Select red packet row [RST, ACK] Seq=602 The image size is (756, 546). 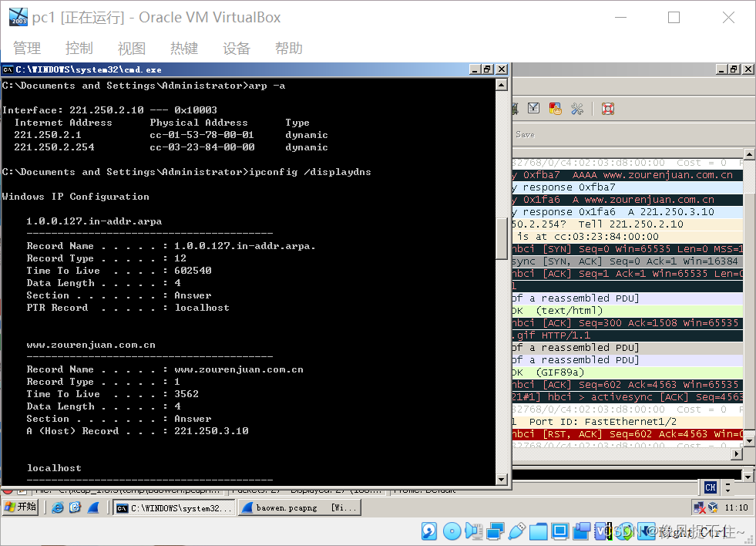pos(627,434)
